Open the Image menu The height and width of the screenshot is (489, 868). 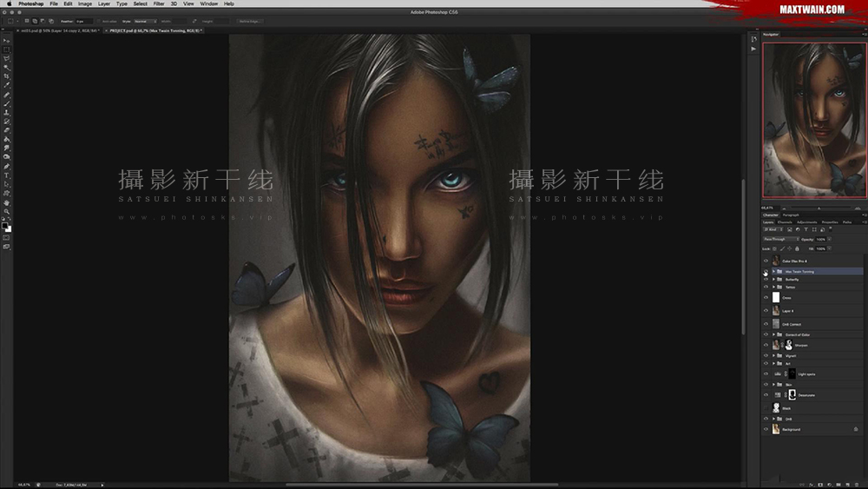(x=85, y=3)
